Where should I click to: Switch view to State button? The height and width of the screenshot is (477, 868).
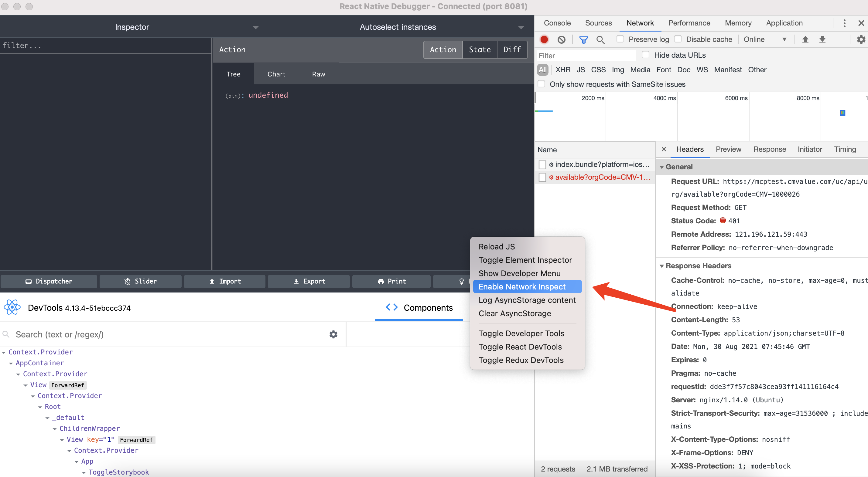(x=480, y=49)
